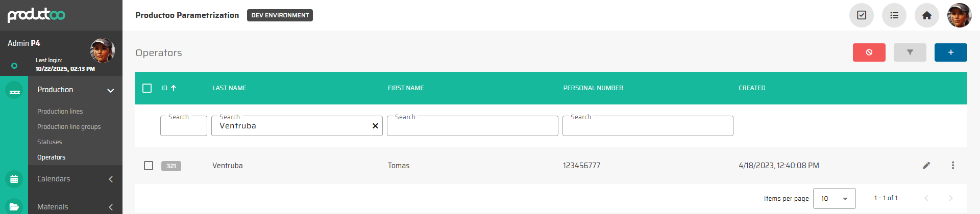Screen dimensions: 980x214
Task: Sort the table by Last Name column
Action: [229, 88]
